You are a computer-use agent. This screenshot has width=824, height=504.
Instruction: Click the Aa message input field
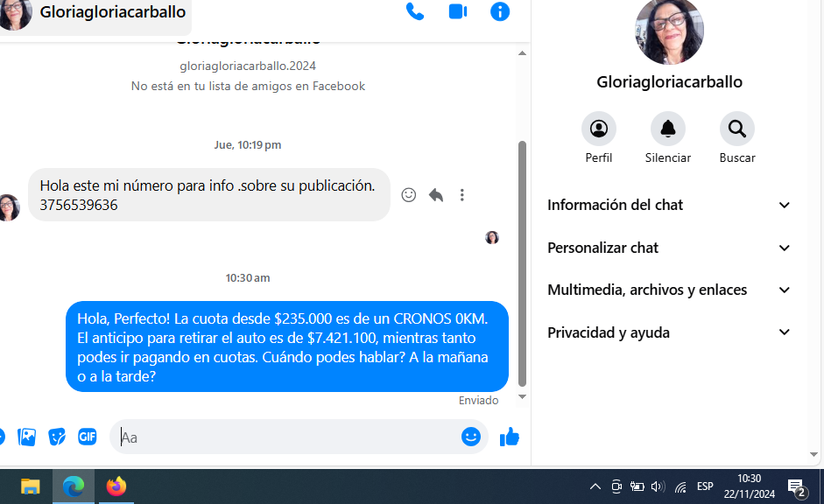(289, 437)
